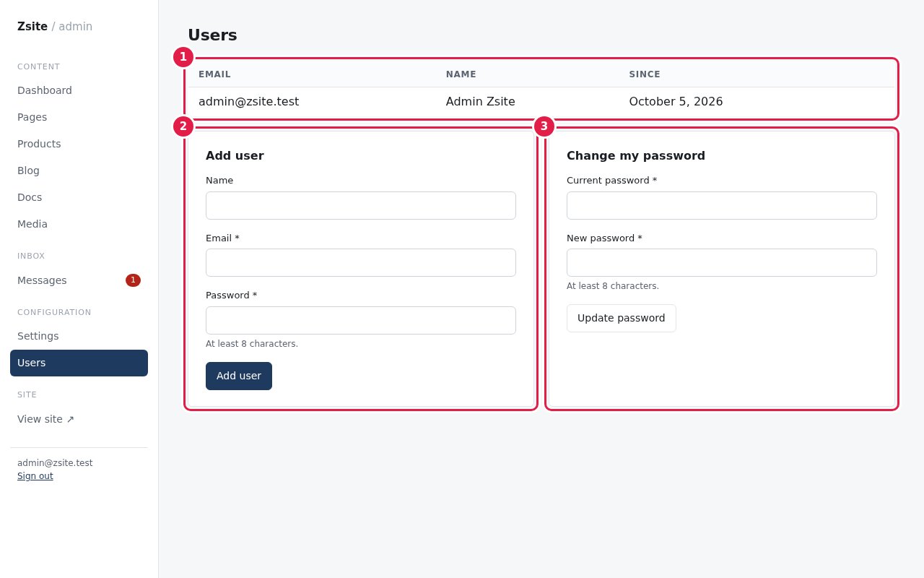Focus the New password field
924x578 pixels.
point(722,262)
